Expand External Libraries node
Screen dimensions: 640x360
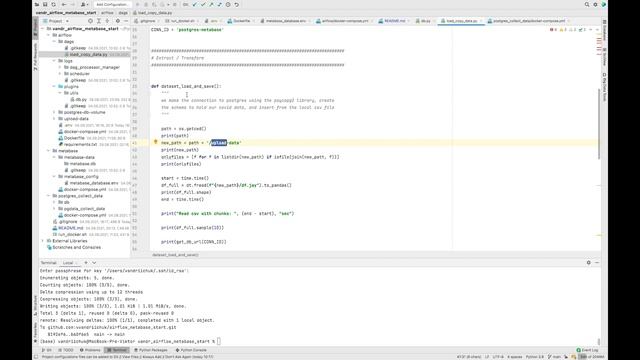[x=43, y=241]
